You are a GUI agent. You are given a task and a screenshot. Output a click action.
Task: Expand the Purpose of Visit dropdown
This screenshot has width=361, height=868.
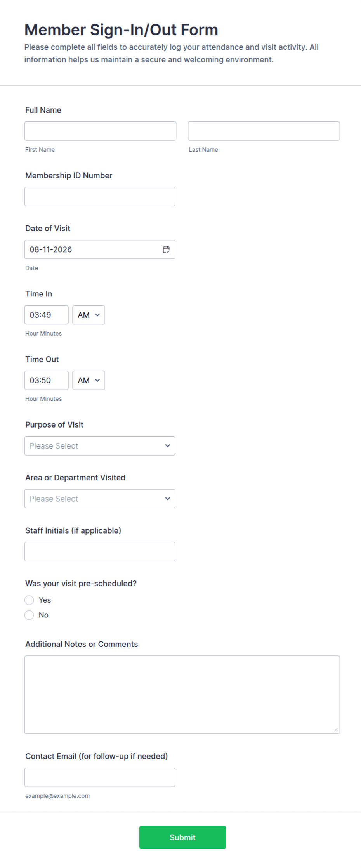coord(100,446)
